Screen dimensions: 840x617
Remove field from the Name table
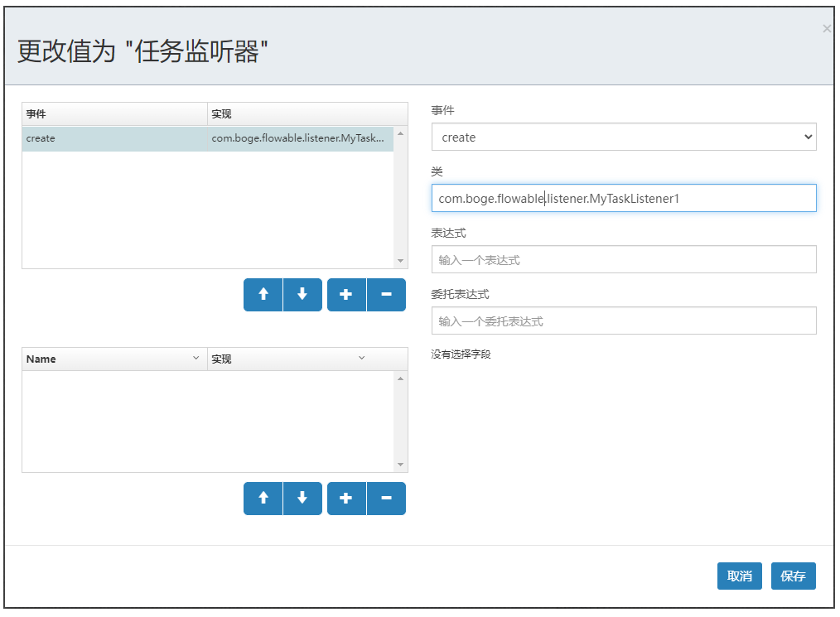point(386,498)
